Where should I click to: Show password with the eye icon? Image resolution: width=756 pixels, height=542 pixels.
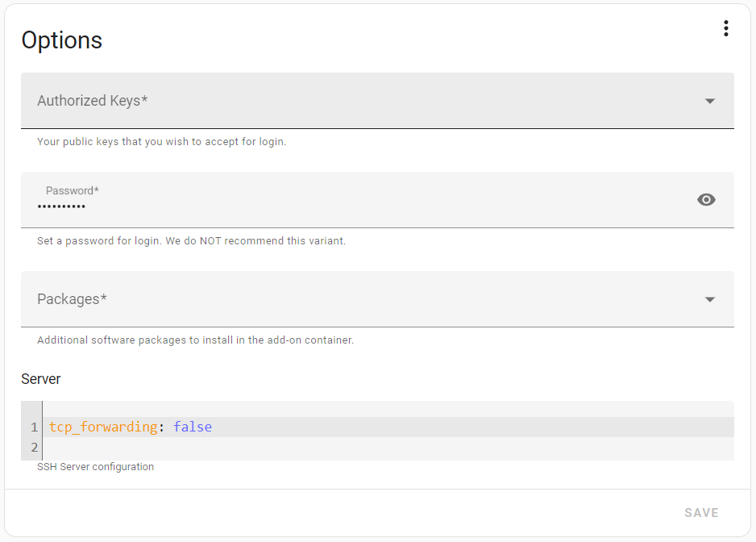706,200
